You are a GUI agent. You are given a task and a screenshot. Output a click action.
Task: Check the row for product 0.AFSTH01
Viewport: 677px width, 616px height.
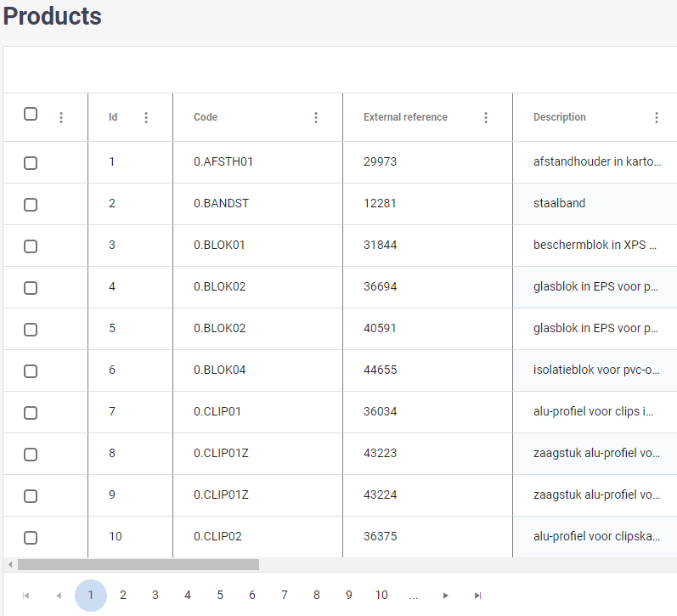[x=31, y=163]
